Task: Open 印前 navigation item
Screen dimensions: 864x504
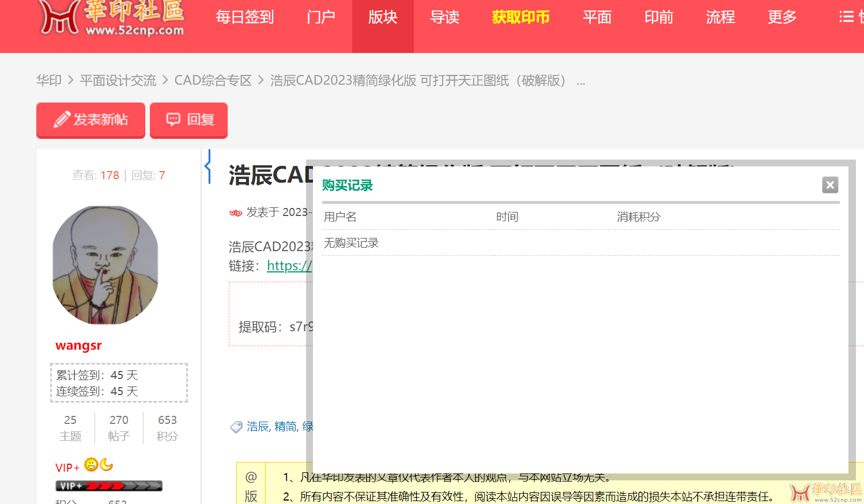Action: [659, 17]
